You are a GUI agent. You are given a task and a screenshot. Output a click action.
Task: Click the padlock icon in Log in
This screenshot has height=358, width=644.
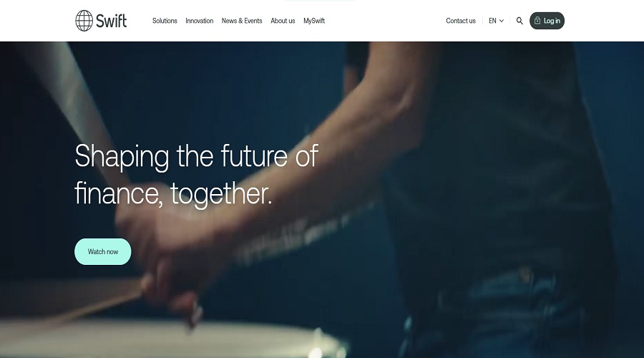[537, 21]
